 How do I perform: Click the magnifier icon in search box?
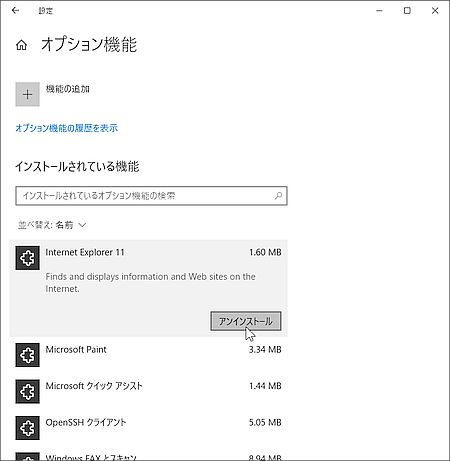click(278, 196)
